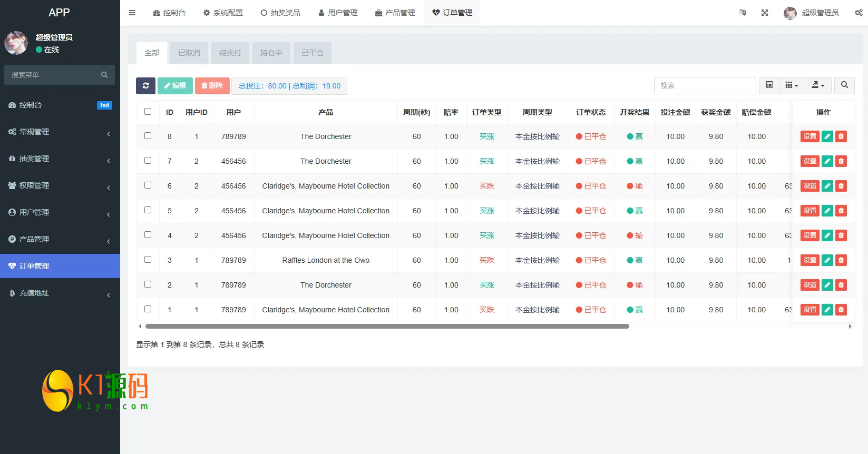Click the table scrollbar left arrow
The image size is (868, 454).
[x=140, y=327]
